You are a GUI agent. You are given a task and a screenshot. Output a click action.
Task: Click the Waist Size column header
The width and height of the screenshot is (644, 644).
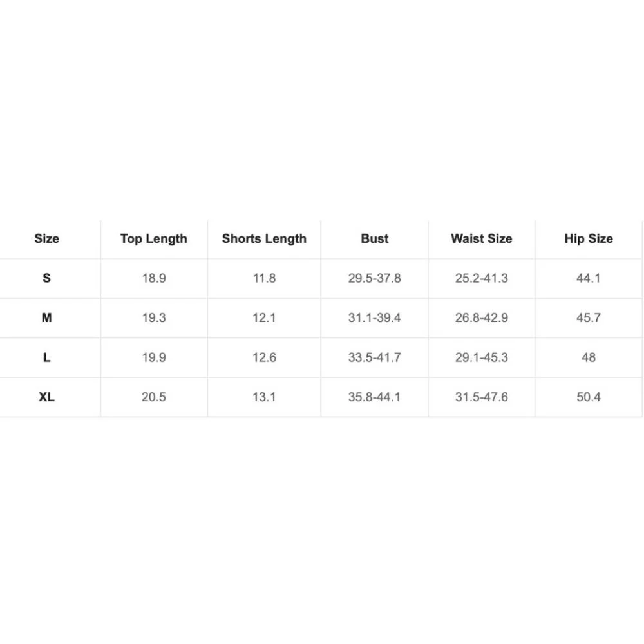point(482,239)
